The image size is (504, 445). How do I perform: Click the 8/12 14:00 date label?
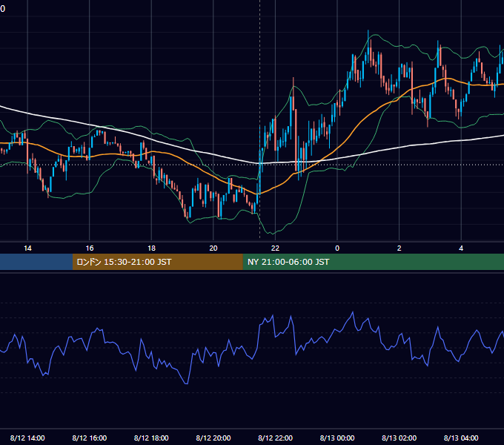tap(27, 438)
